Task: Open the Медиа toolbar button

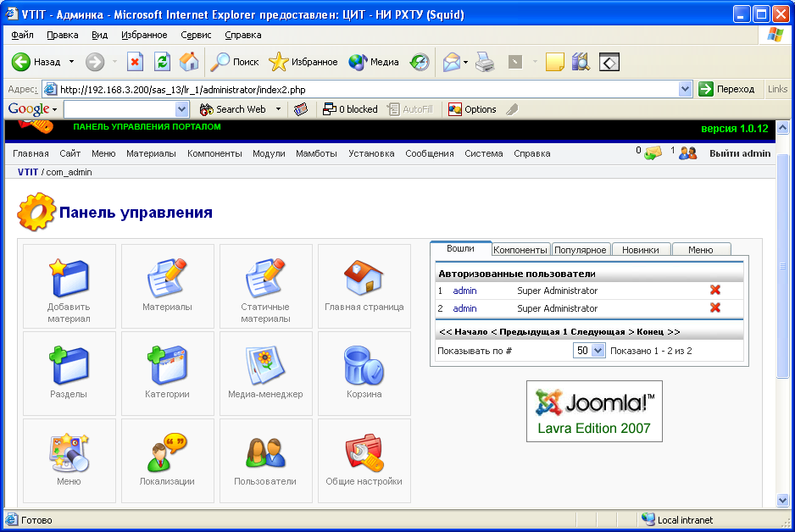Action: (374, 62)
